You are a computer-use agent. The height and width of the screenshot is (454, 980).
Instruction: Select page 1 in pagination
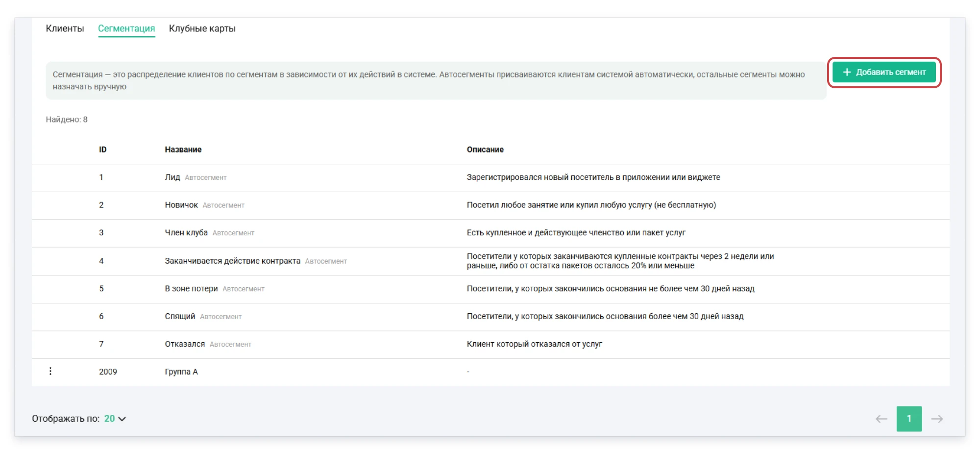point(909,419)
